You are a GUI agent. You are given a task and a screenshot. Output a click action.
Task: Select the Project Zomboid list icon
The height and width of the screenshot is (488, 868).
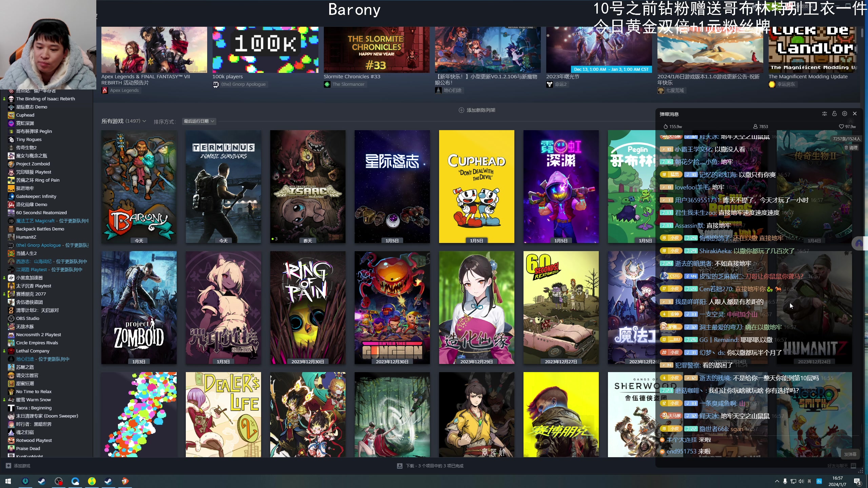11,164
